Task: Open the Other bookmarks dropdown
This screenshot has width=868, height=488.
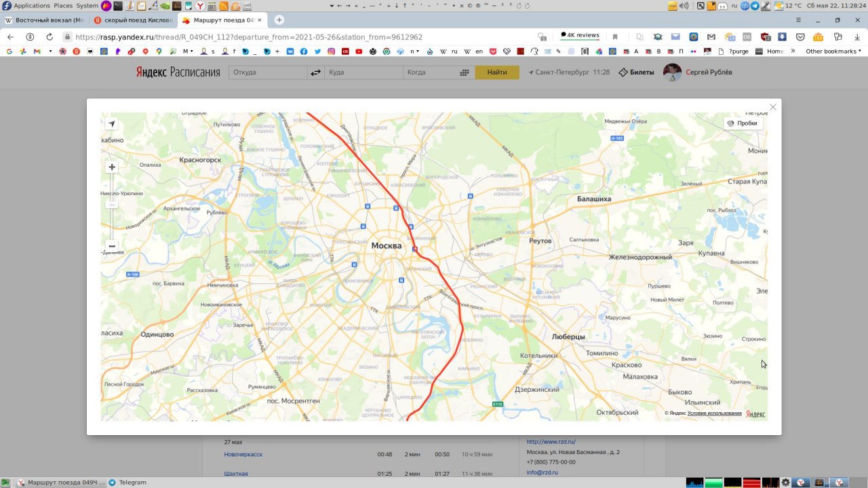Action: [833, 52]
